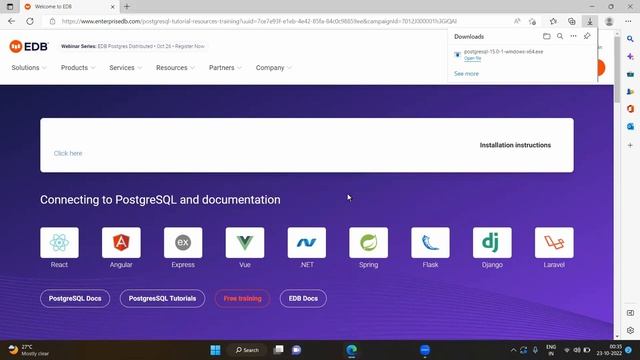
Task: Open Installation instructions link
Action: click(x=515, y=145)
